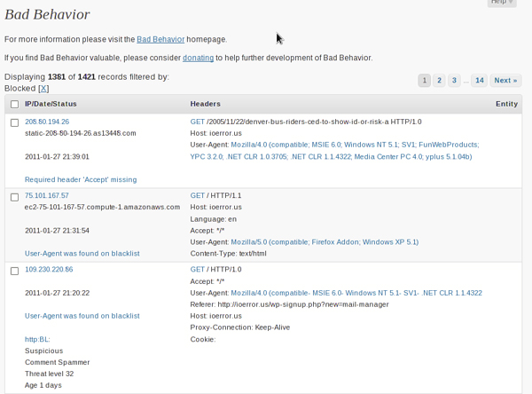Filter by GET method in first record

point(197,122)
